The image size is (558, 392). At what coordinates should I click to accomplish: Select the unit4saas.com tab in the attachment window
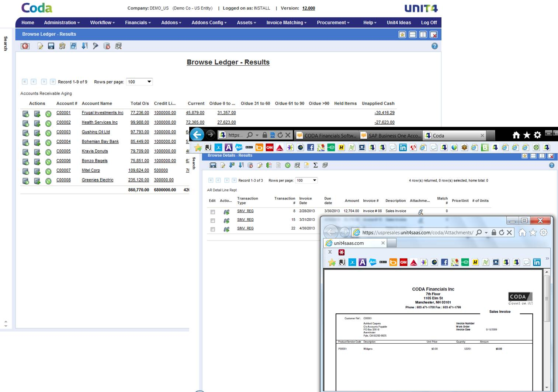pos(355,243)
